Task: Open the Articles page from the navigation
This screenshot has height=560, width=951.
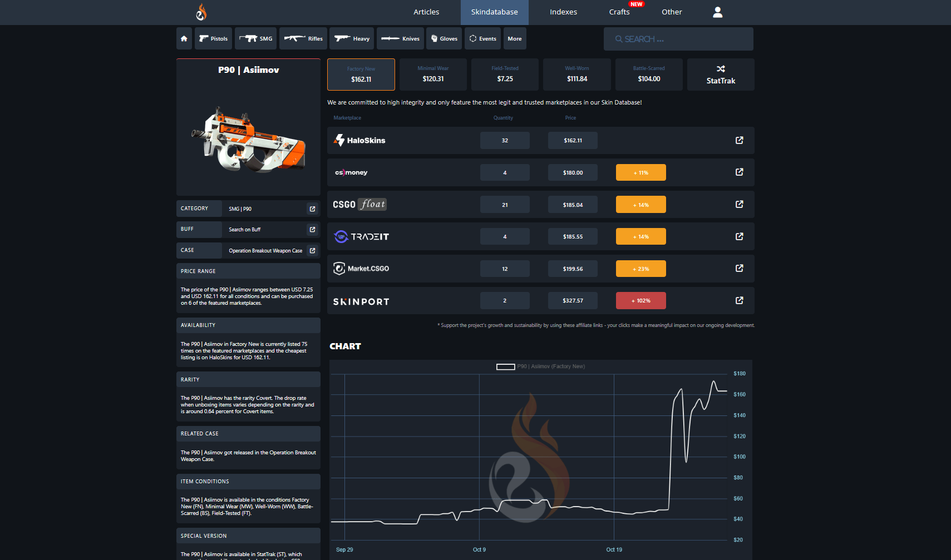Action: pyautogui.click(x=426, y=12)
